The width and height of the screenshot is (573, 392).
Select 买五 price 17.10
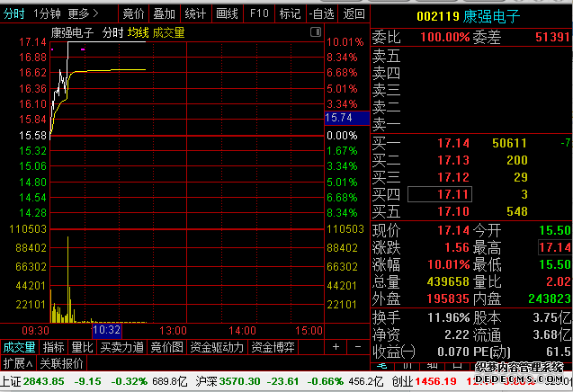(453, 211)
